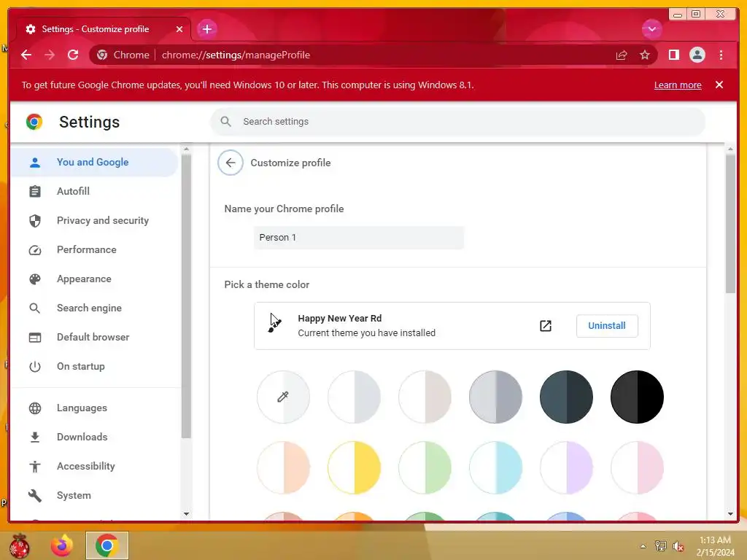Image resolution: width=747 pixels, height=560 pixels.
Task: Select the dark slate blue theme swatch
Action: coord(566,397)
